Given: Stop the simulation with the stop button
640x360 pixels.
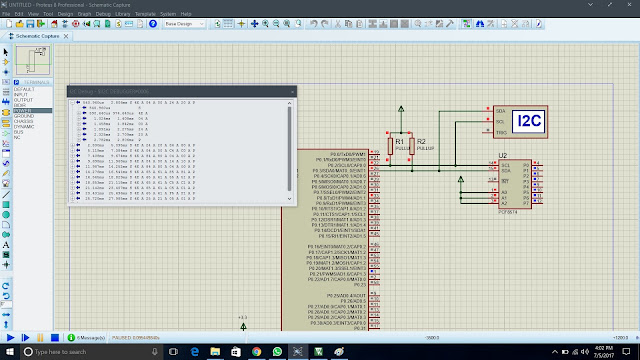Looking at the screenshot, I should (55, 338).
